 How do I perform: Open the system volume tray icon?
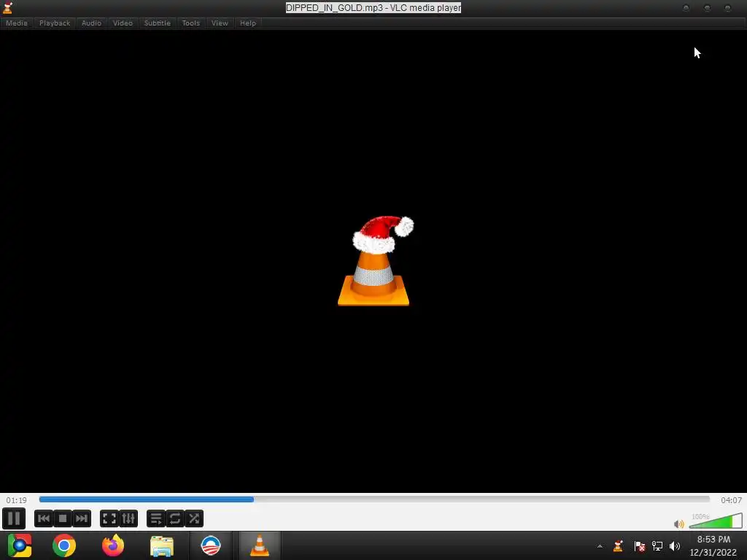coord(675,545)
